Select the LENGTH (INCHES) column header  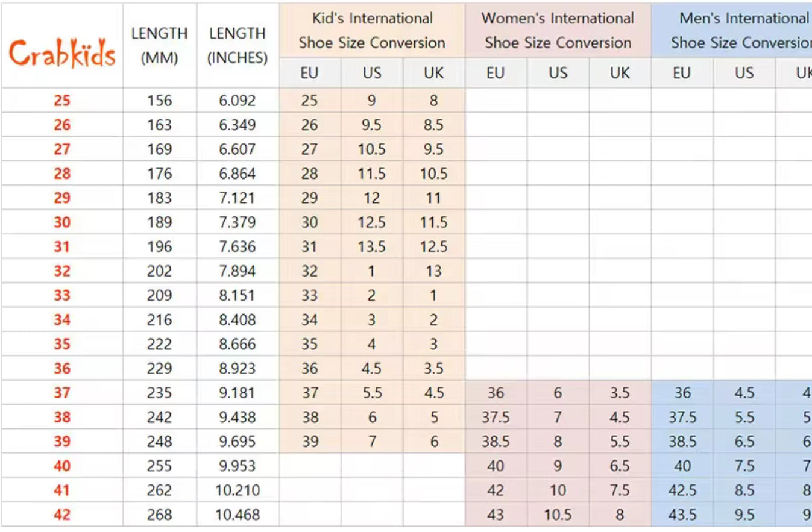coord(238,45)
